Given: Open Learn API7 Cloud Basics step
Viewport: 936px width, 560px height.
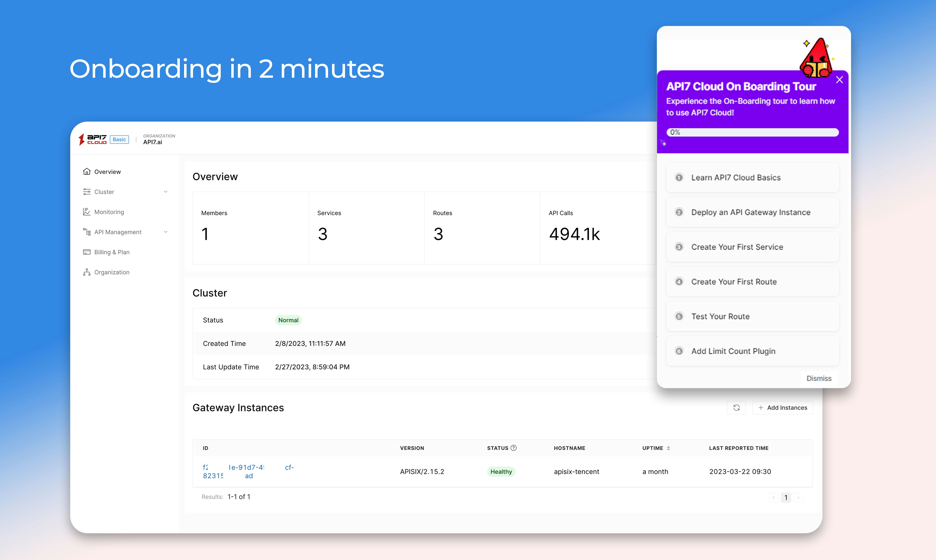Looking at the screenshot, I should (752, 178).
